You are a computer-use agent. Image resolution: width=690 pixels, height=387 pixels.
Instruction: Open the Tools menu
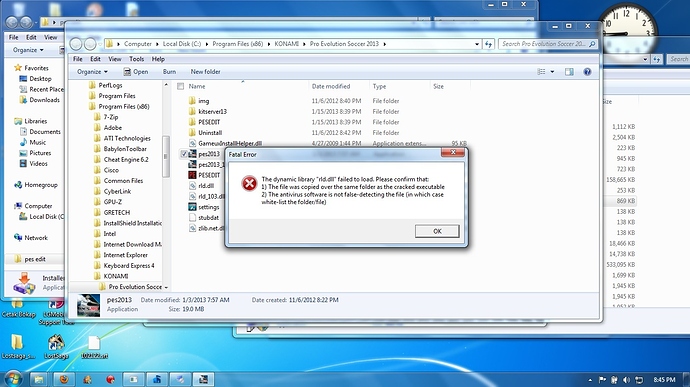pos(136,59)
